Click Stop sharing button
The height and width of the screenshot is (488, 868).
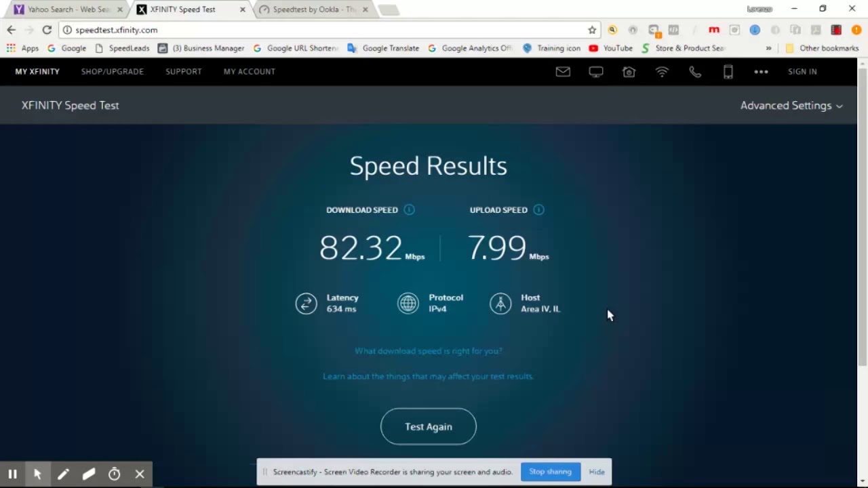pyautogui.click(x=550, y=472)
